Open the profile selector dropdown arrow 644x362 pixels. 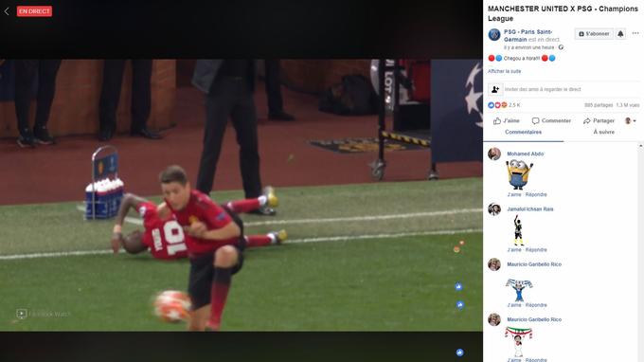(x=635, y=120)
